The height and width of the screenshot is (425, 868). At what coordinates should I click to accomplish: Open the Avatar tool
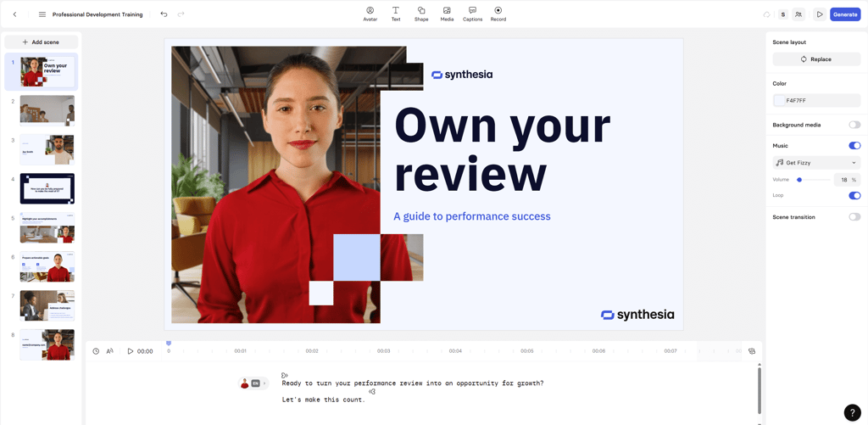pyautogui.click(x=370, y=14)
